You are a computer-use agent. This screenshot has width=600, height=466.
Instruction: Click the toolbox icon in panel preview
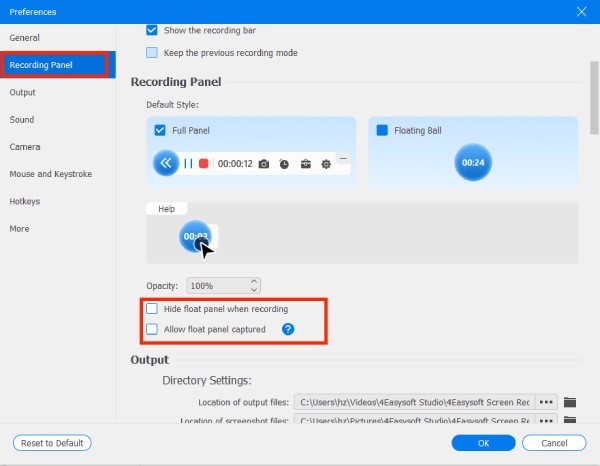pos(305,164)
